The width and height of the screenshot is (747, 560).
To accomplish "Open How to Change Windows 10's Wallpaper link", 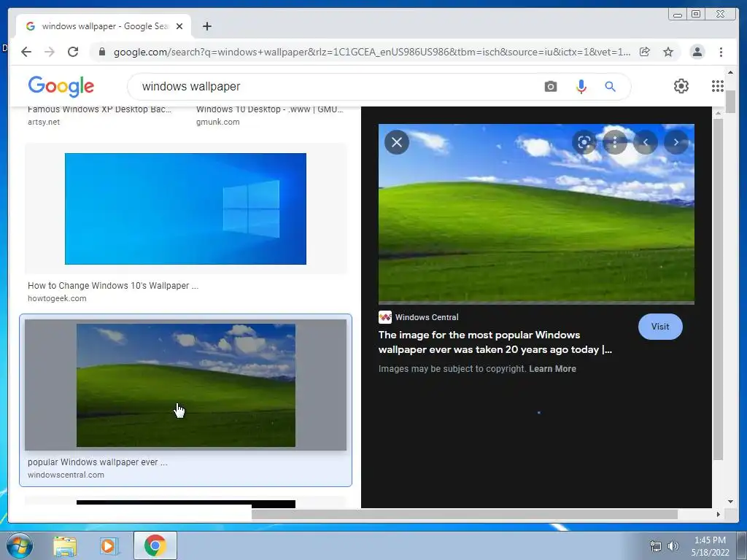I will [x=113, y=286].
